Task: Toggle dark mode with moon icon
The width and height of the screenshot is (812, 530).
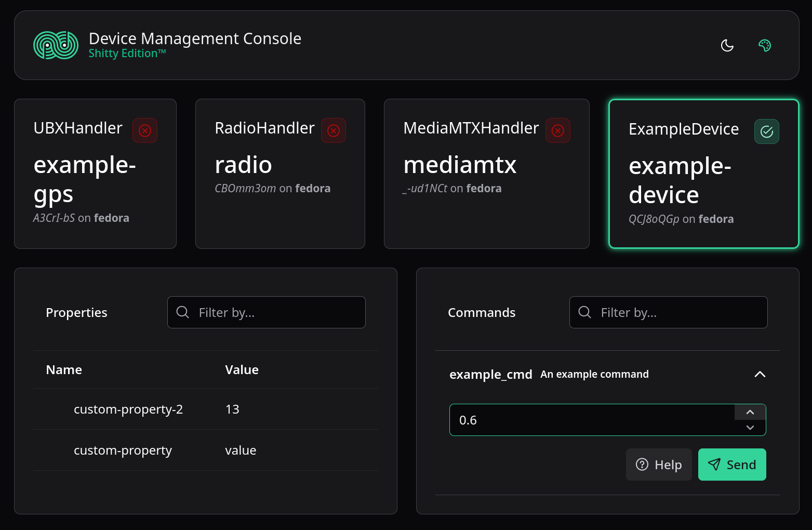Action: tap(727, 46)
